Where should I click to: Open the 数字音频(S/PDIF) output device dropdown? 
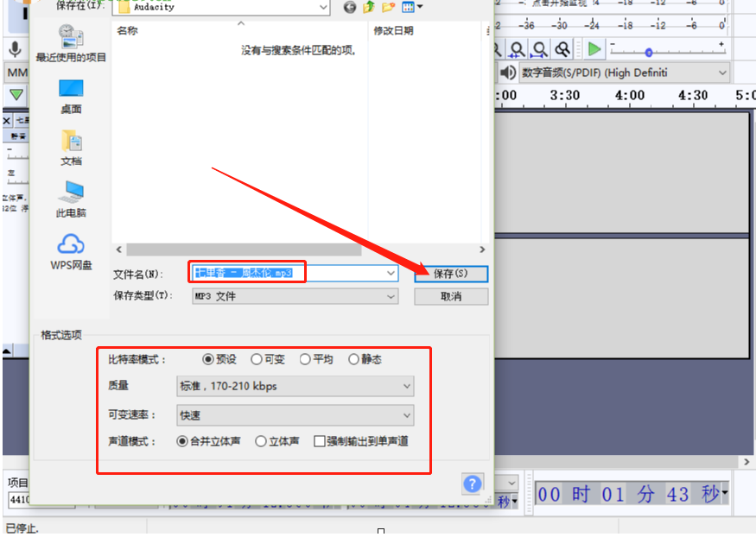pyautogui.click(x=624, y=73)
